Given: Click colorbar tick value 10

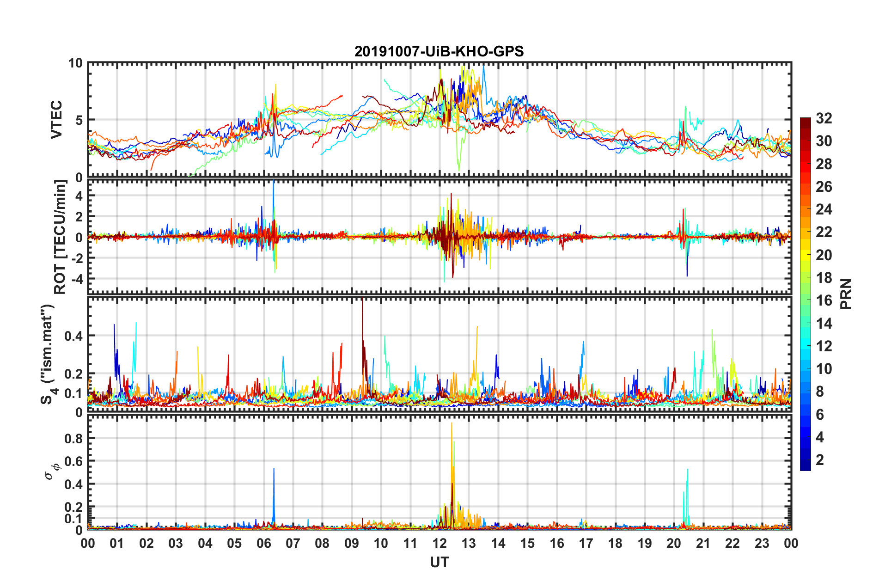Looking at the screenshot, I should coord(824,368).
